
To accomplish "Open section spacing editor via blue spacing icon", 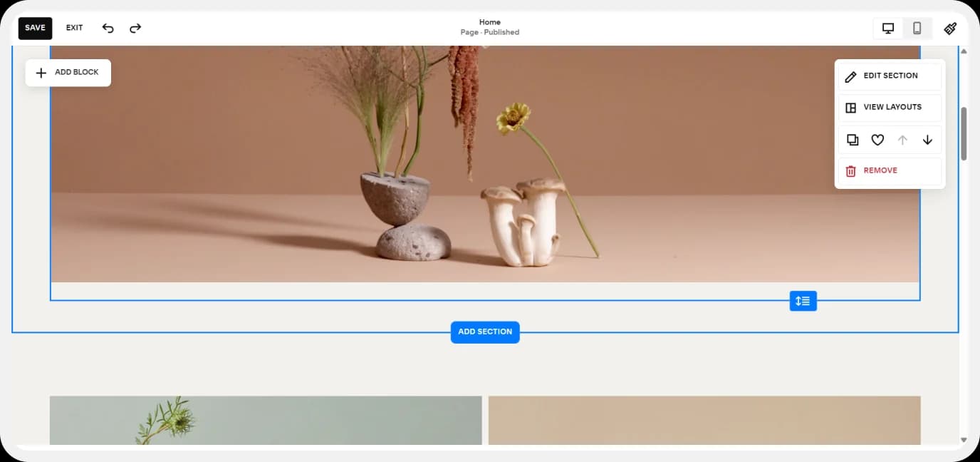I will click(x=803, y=301).
